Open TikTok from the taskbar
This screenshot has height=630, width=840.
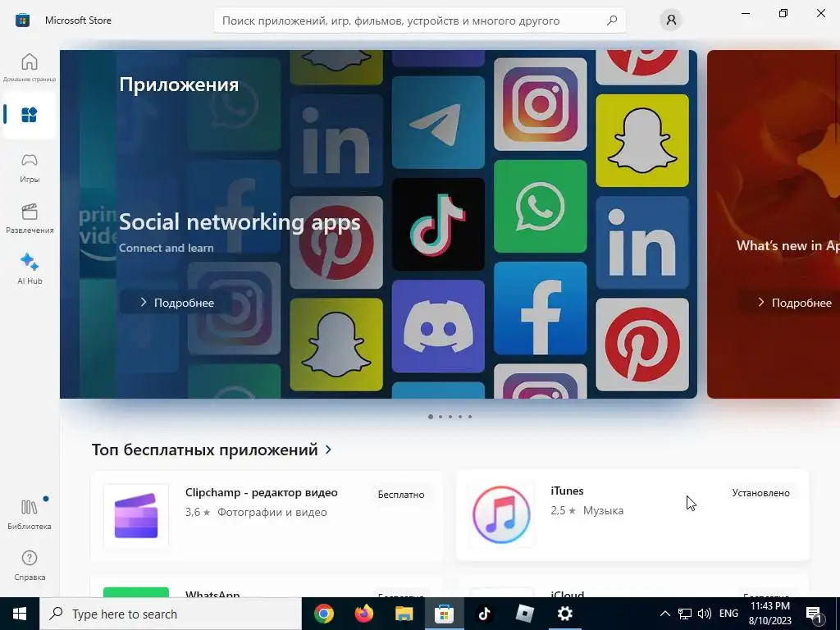(484, 614)
